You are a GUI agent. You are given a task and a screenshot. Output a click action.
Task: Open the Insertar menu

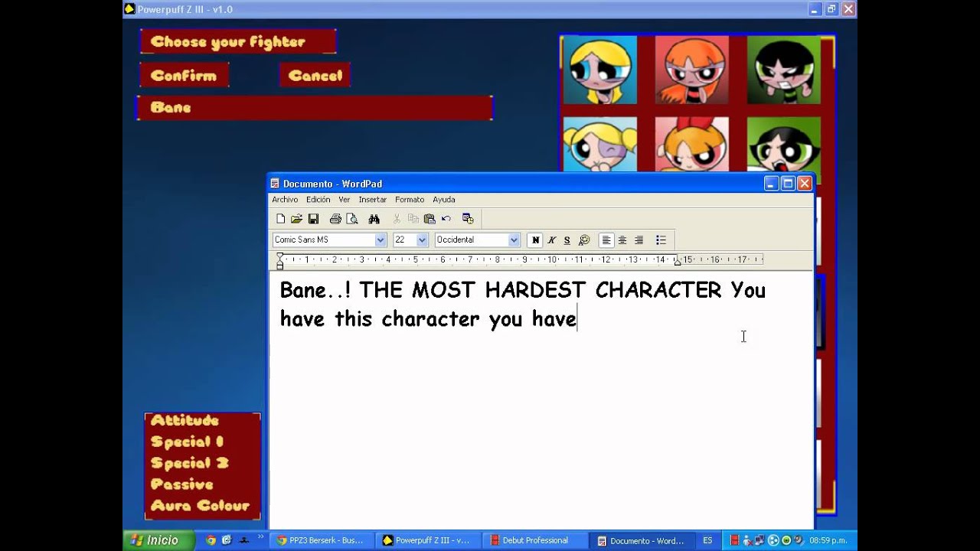pyautogui.click(x=373, y=200)
